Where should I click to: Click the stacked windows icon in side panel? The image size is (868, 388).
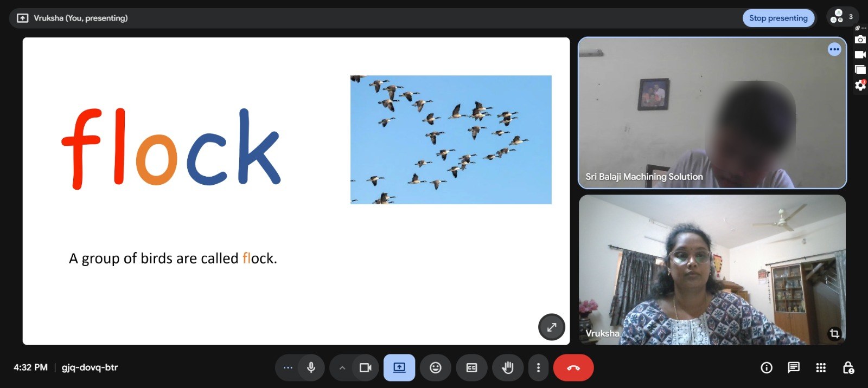[860, 69]
